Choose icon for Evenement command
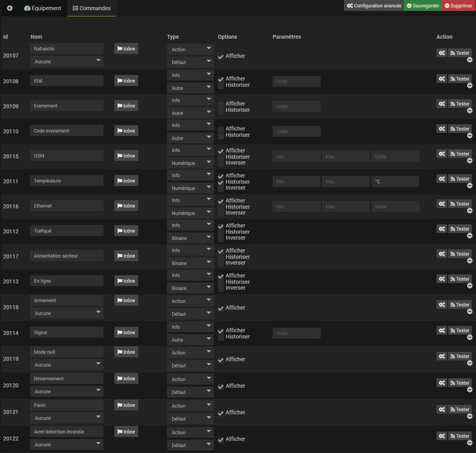 [126, 106]
